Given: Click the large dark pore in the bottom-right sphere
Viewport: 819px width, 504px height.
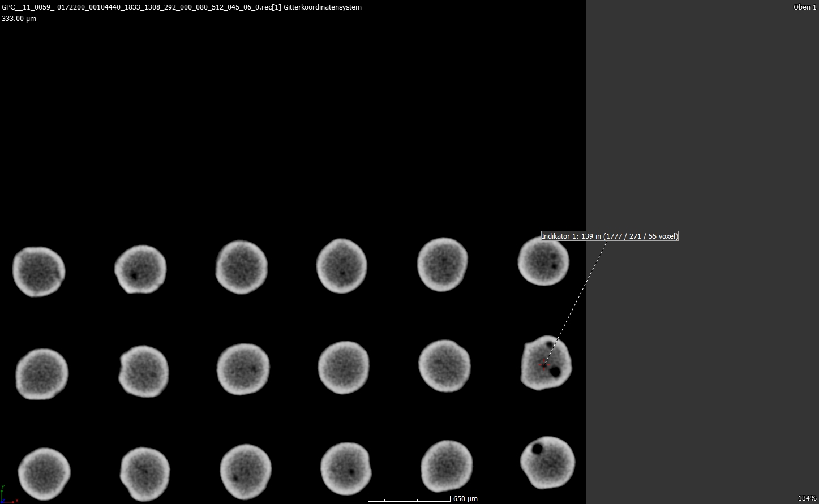Looking at the screenshot, I should pos(537,449).
